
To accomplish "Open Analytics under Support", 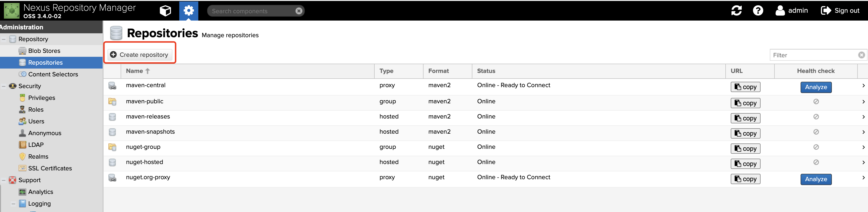I will pyautogui.click(x=41, y=192).
